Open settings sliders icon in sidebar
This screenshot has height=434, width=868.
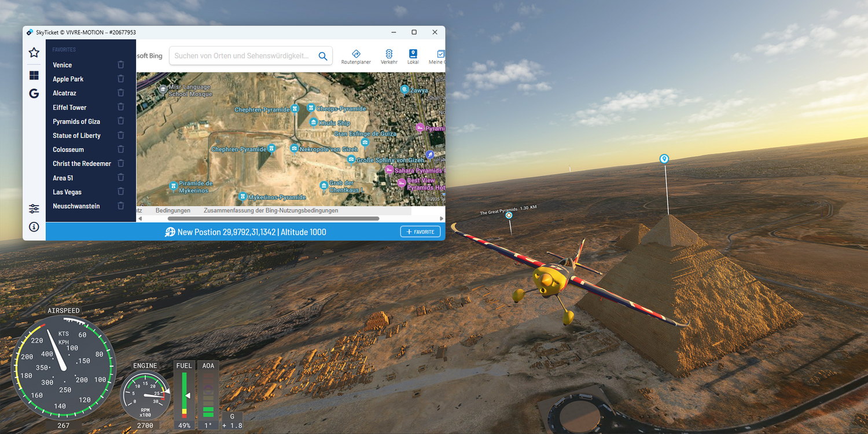point(34,209)
